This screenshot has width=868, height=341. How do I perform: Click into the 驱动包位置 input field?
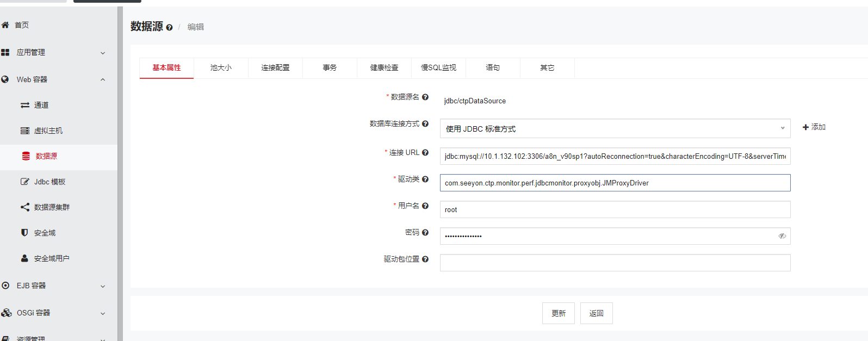point(615,263)
